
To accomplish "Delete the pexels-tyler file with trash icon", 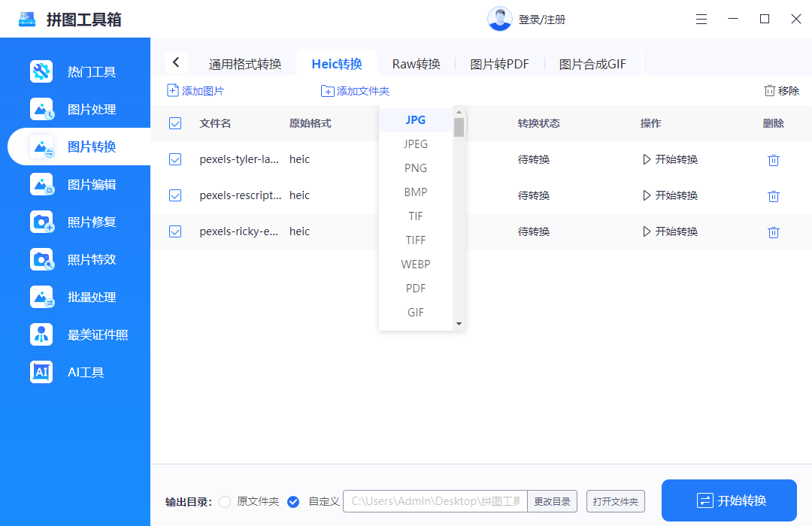I will point(773,160).
